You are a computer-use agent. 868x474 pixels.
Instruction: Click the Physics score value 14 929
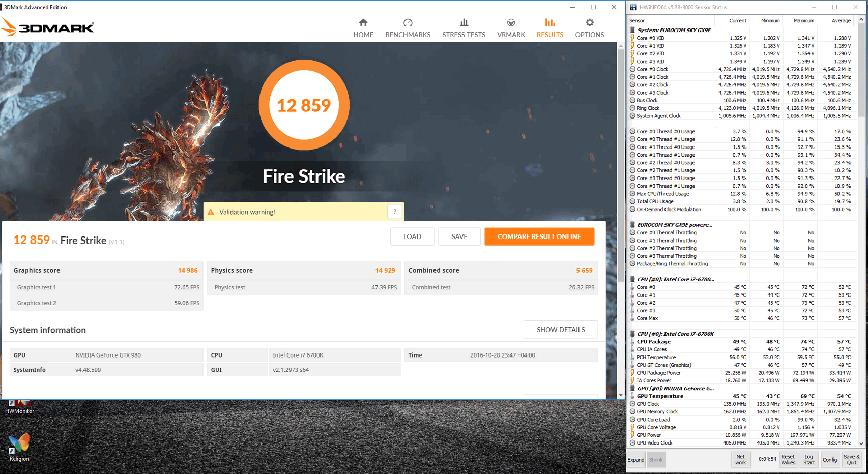click(385, 270)
